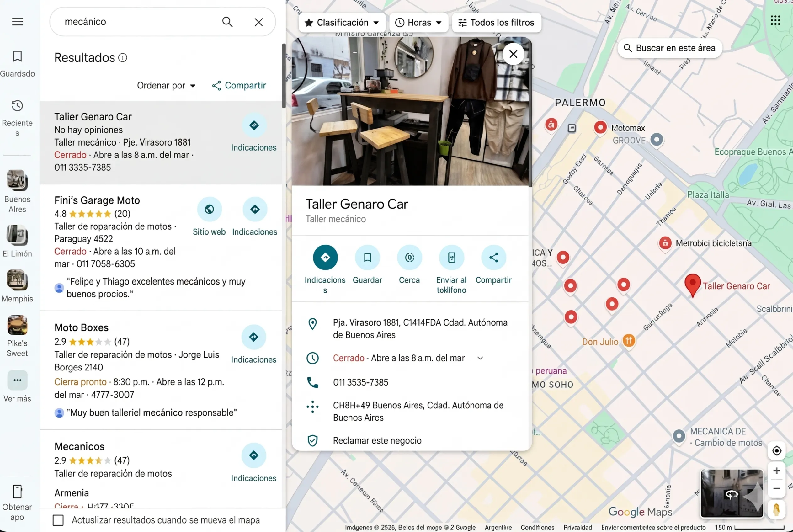
Task: Click Buscar en este área
Action: tap(669, 48)
